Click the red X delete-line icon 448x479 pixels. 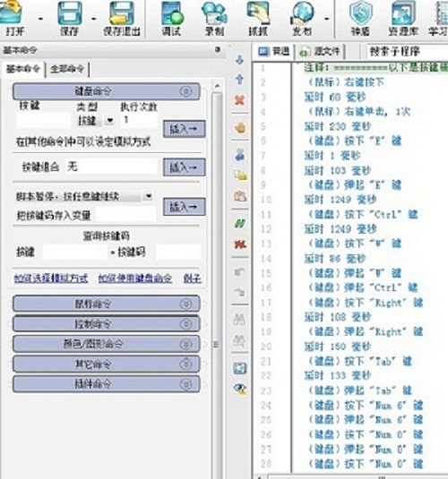tap(239, 100)
